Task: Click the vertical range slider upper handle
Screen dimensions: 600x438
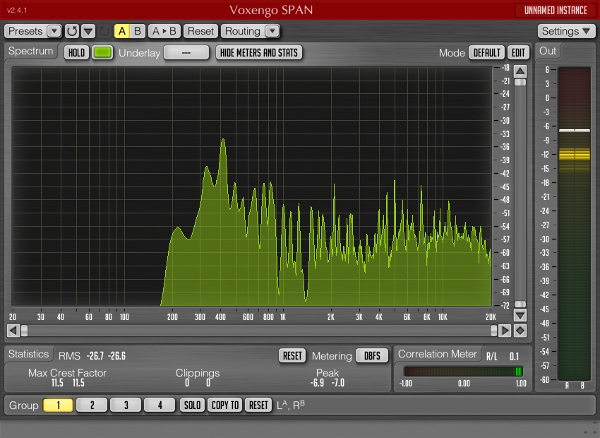Action: click(x=520, y=83)
